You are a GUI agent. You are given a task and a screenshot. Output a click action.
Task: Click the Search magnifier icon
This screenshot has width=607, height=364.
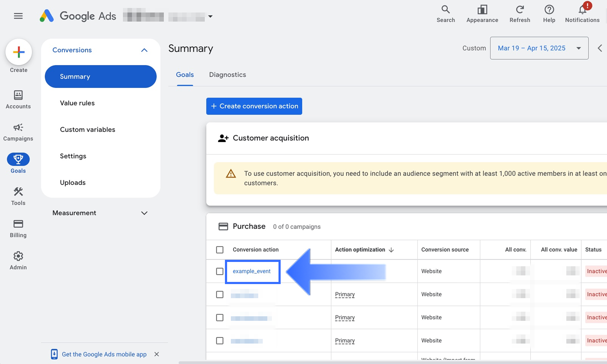pyautogui.click(x=445, y=10)
